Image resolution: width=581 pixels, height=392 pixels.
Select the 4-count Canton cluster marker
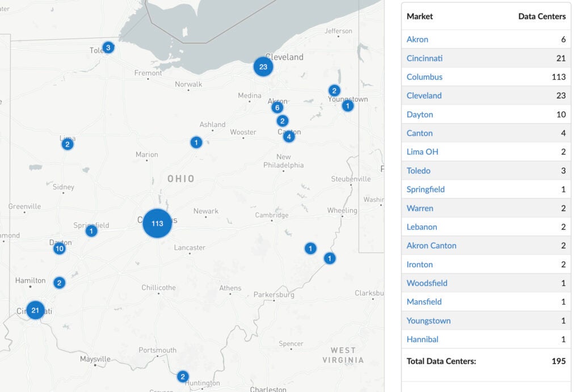tap(289, 136)
